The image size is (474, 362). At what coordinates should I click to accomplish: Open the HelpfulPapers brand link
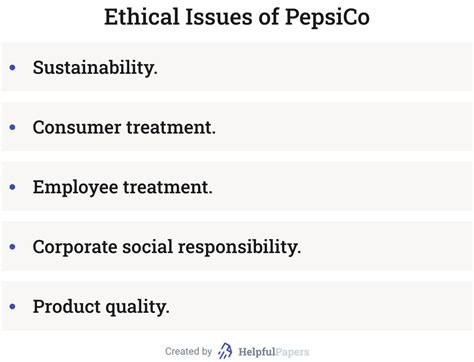coord(274,352)
